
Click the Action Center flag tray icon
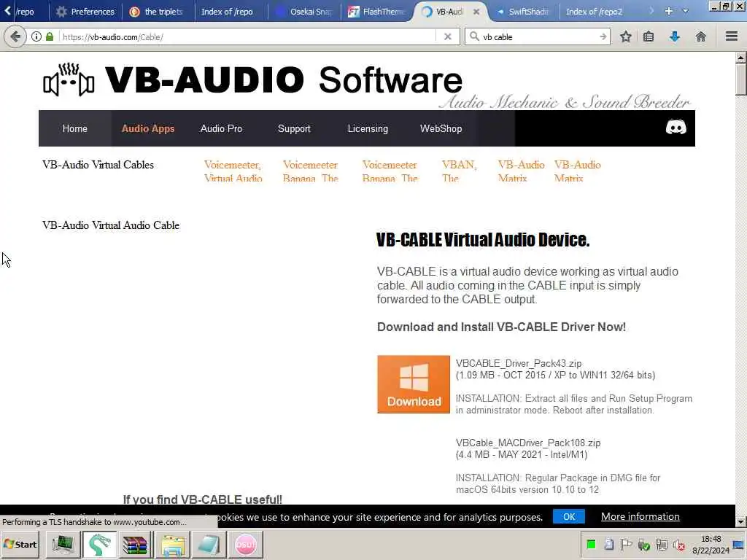(x=626, y=544)
